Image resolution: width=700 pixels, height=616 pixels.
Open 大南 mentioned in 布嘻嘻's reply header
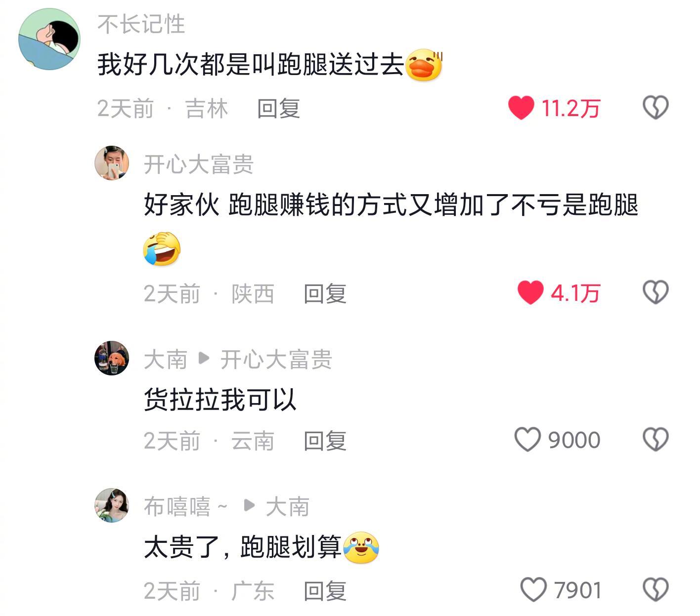288,507
